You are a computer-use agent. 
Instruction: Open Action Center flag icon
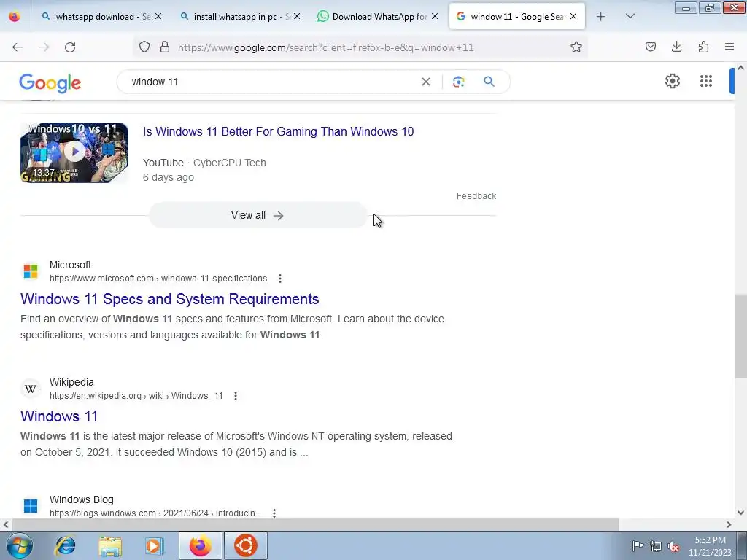(x=638, y=546)
